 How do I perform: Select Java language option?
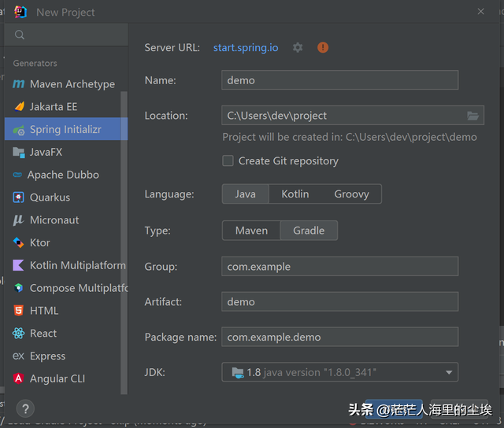pos(245,194)
